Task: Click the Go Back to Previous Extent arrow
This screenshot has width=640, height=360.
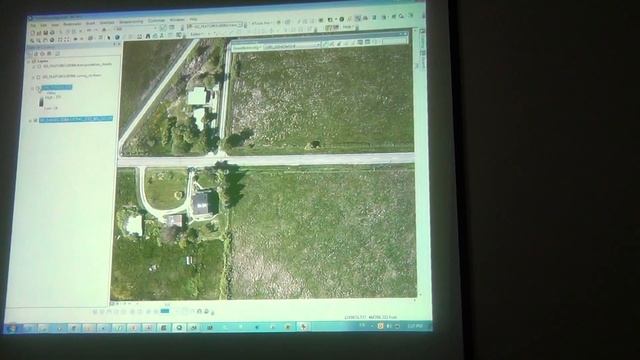Action: pyautogui.click(x=76, y=39)
